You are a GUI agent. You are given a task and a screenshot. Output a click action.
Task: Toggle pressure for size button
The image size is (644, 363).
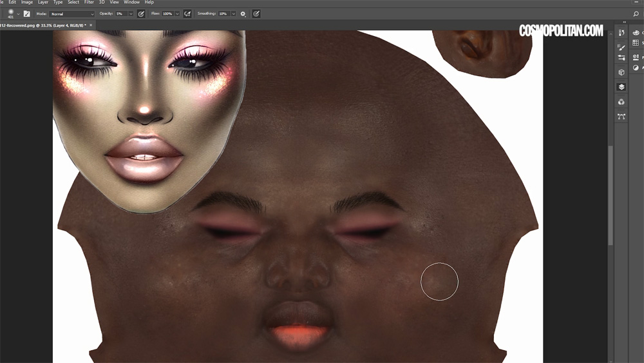coord(256,14)
